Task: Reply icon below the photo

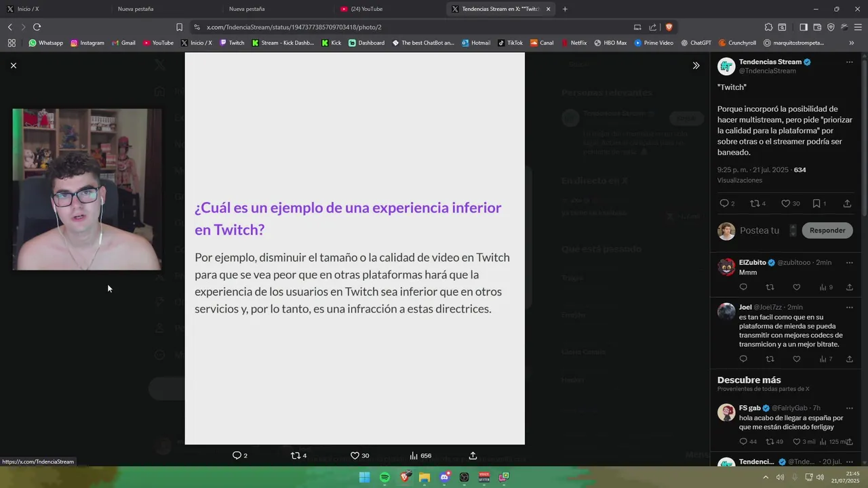Action: tap(237, 455)
